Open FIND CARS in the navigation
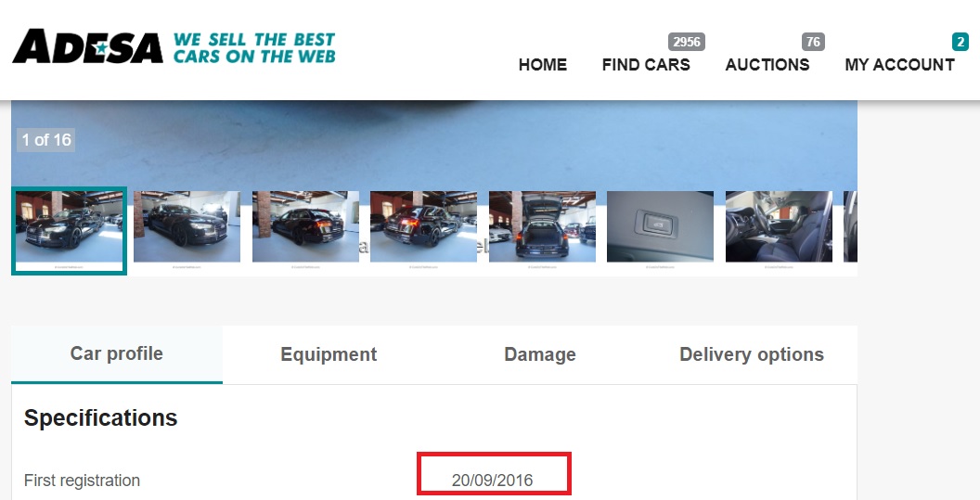Image resolution: width=980 pixels, height=500 pixels. pos(646,64)
